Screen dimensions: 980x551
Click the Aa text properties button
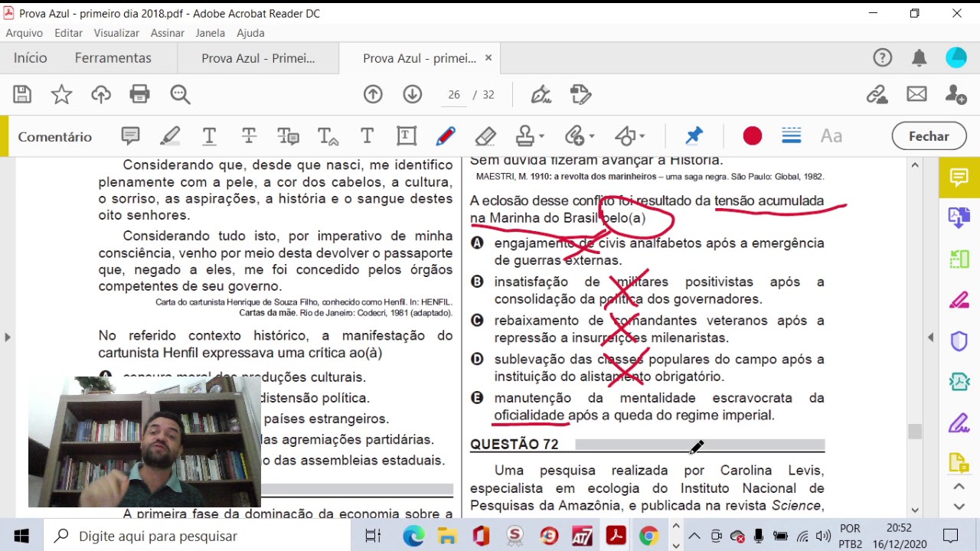831,136
